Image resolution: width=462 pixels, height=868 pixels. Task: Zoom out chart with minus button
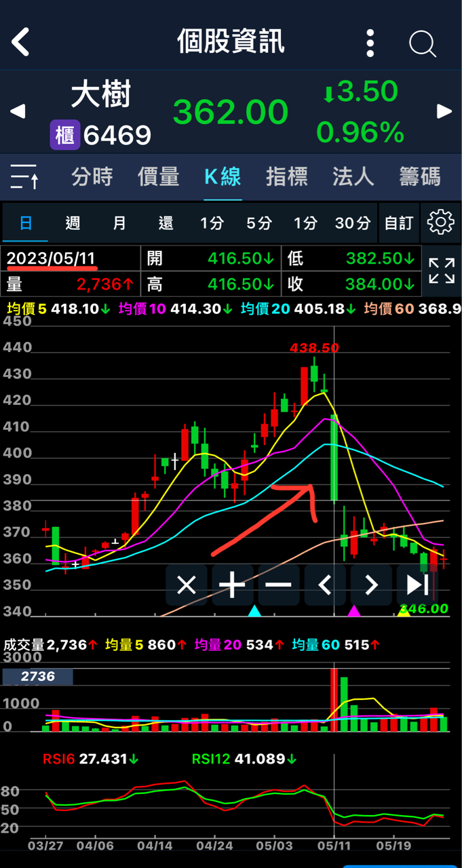point(278,585)
